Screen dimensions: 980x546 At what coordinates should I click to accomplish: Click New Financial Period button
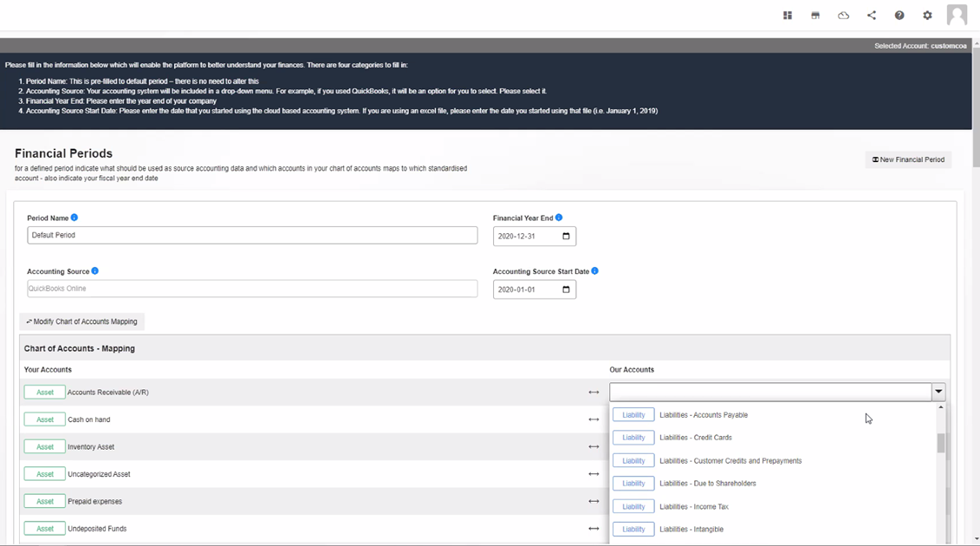click(908, 159)
